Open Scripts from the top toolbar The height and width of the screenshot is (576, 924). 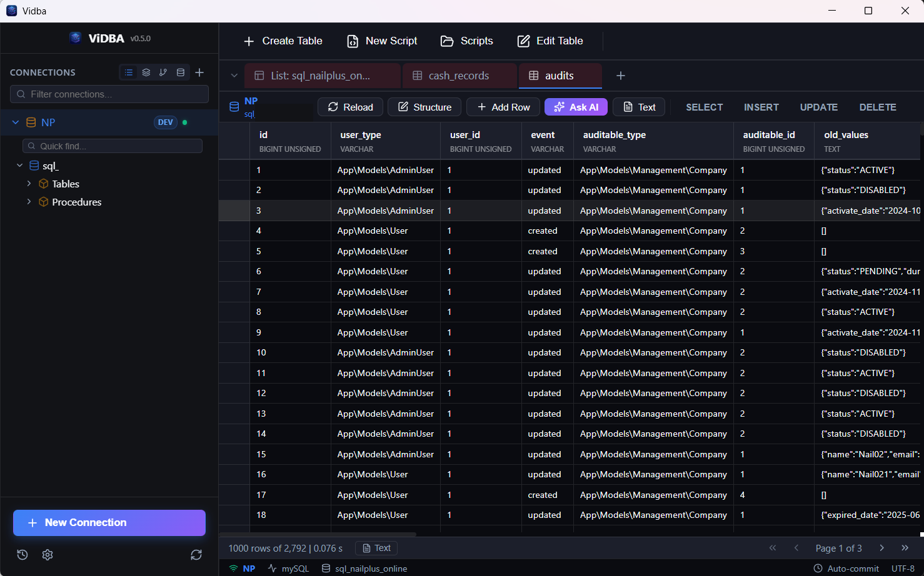coord(467,41)
